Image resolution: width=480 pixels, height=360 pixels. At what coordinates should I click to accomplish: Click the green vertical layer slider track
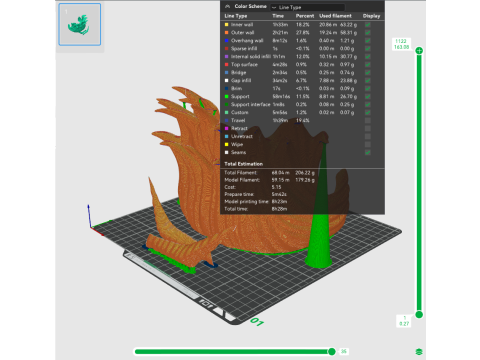pyautogui.click(x=419, y=183)
